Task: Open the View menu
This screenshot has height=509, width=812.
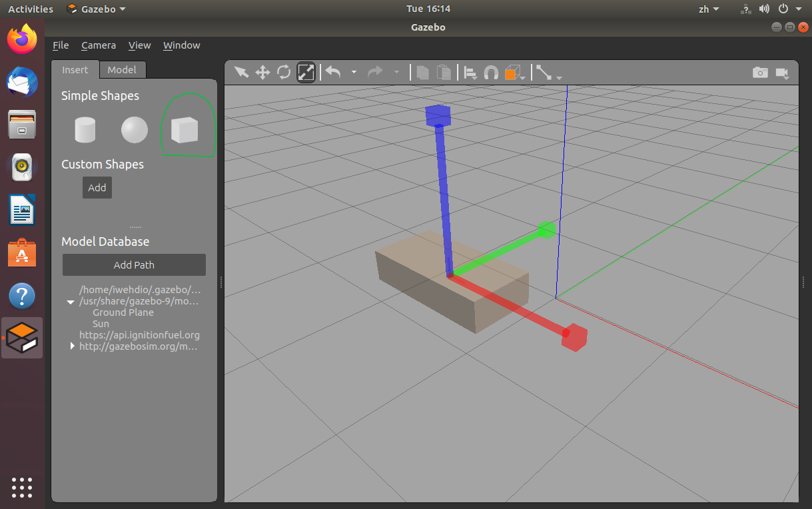Action: (x=140, y=45)
